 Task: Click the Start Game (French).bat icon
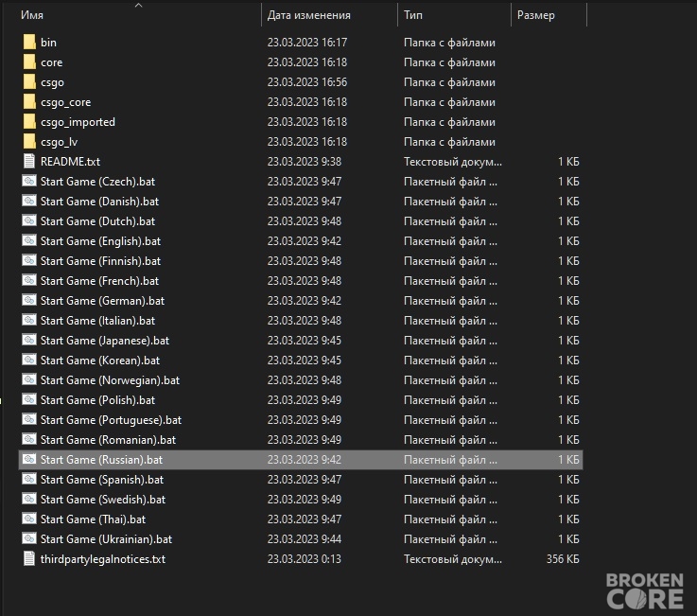29,281
